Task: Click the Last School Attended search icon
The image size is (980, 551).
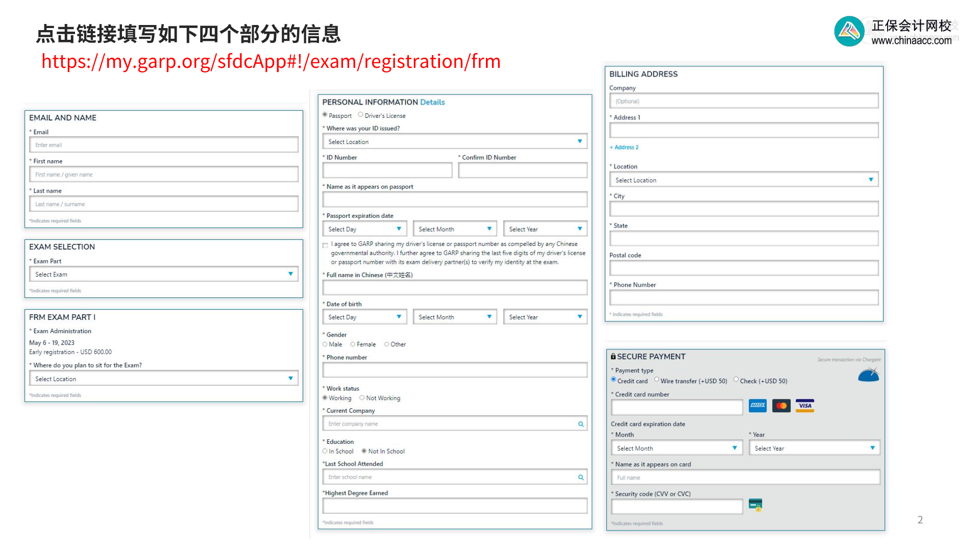Action: [580, 477]
